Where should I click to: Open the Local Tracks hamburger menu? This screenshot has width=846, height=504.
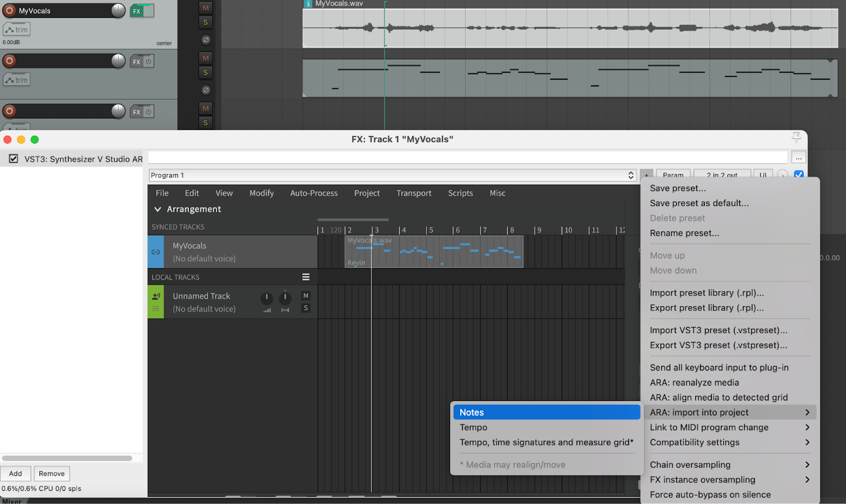(x=306, y=277)
